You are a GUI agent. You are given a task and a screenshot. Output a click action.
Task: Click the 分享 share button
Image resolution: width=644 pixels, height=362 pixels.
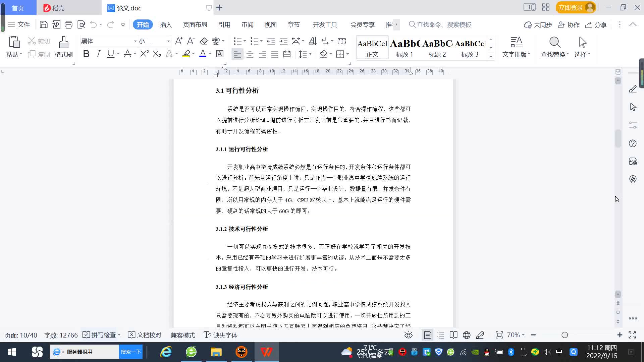(596, 25)
